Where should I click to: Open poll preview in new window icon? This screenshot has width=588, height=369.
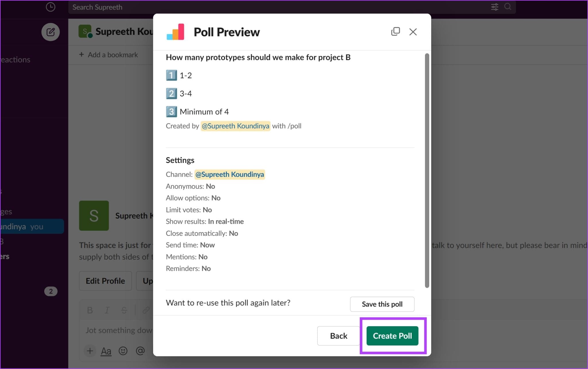(x=395, y=32)
